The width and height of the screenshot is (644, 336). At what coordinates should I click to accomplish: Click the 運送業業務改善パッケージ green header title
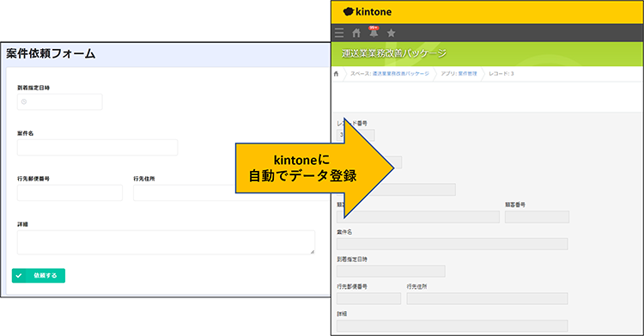(x=394, y=53)
